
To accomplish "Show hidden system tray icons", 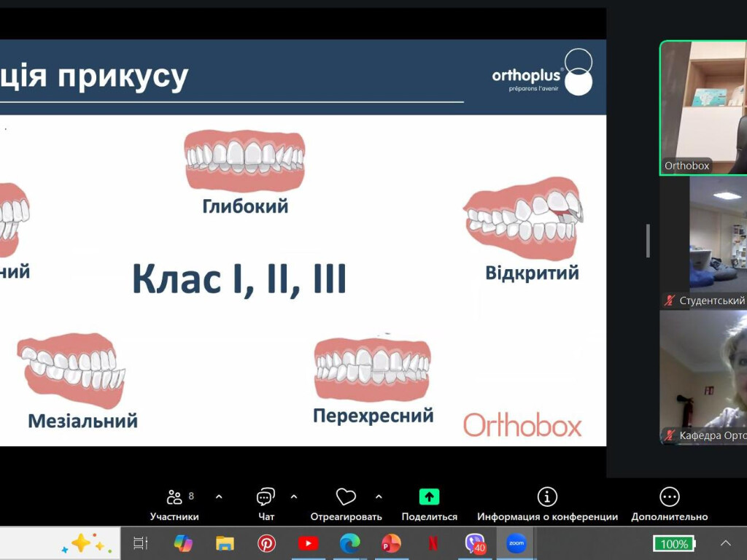I will click(x=726, y=543).
